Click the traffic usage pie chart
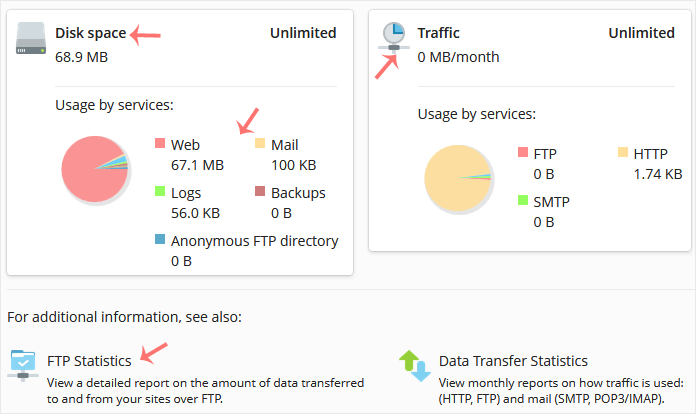Image resolution: width=696 pixels, height=414 pixels. pyautogui.click(x=457, y=179)
